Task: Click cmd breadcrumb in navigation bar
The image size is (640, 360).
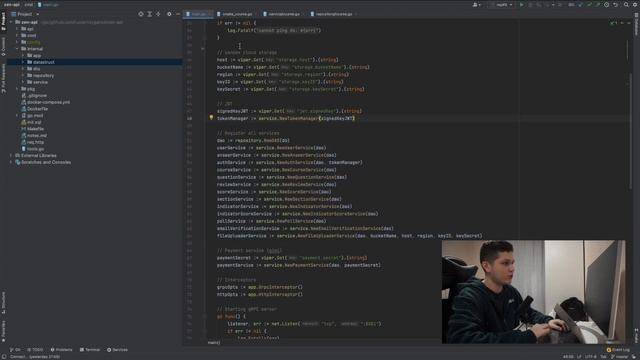Action: 28,4
